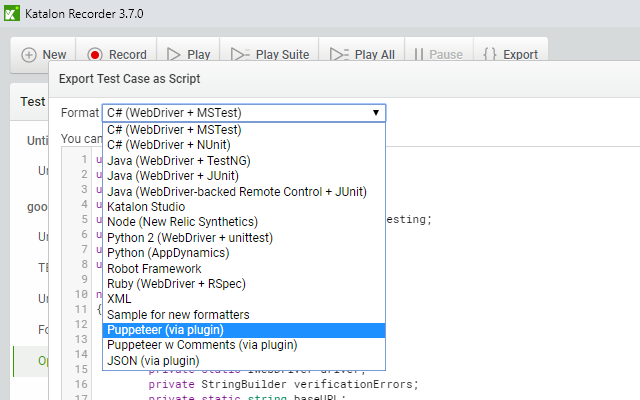Screen dimensions: 640x400
Task: Choose Java (WebDriver + TestNG) format
Action: 244,160
